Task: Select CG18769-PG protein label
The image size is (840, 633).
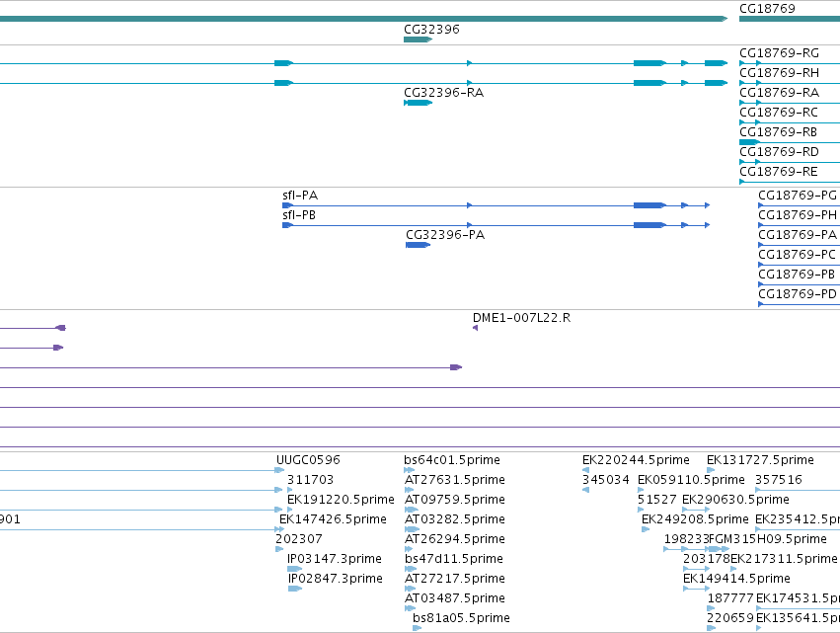Action: (798, 196)
